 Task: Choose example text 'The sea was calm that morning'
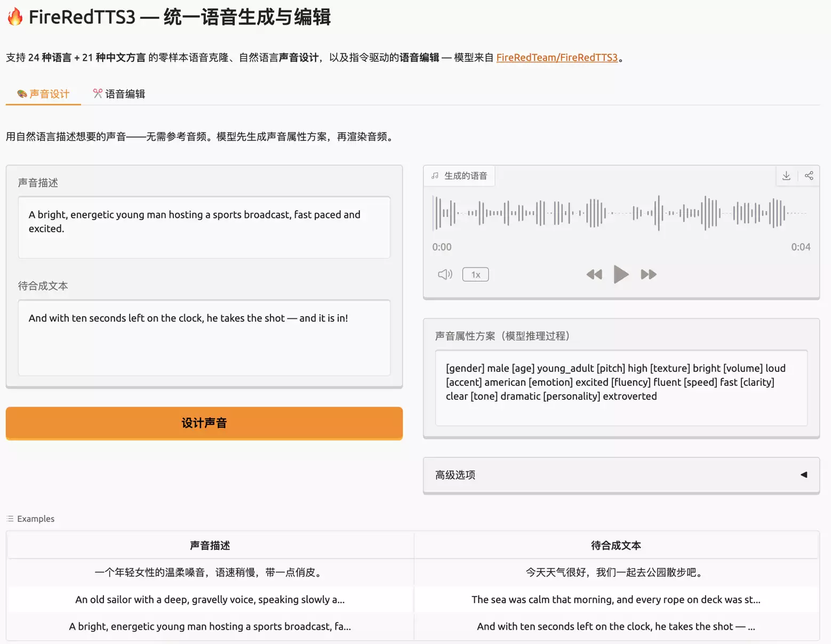pyautogui.click(x=616, y=600)
